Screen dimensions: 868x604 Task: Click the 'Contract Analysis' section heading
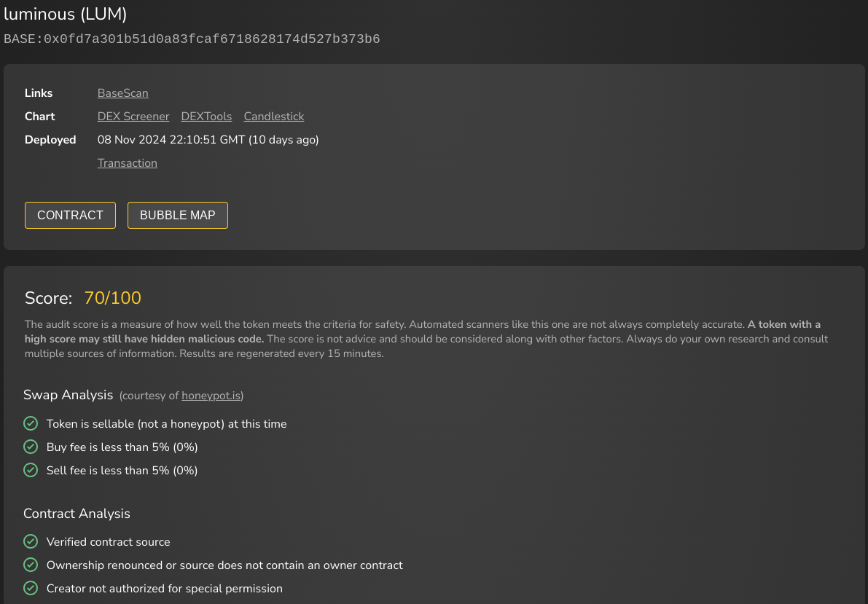(x=77, y=513)
